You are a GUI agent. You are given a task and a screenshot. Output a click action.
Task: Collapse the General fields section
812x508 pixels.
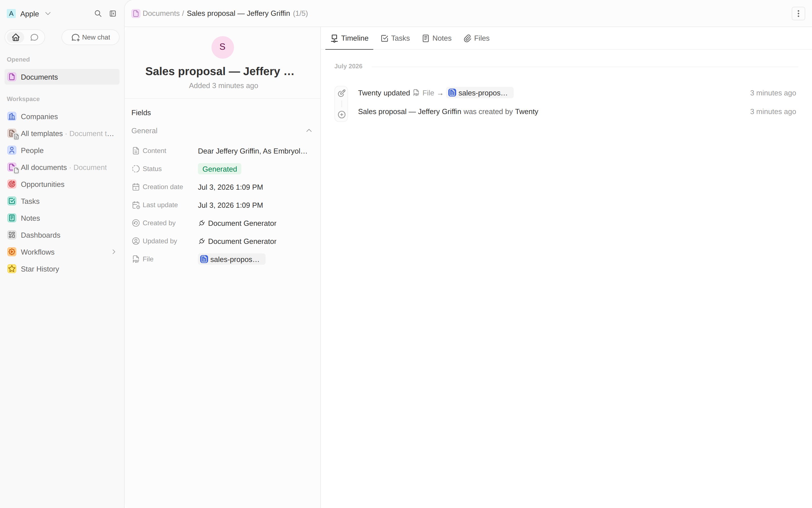click(309, 131)
